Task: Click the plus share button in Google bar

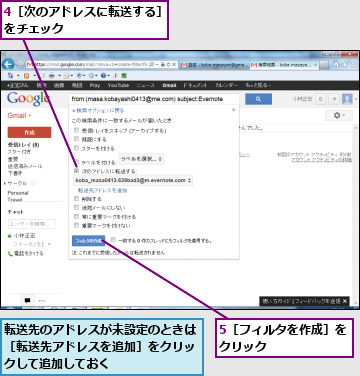Action: [x=334, y=99]
